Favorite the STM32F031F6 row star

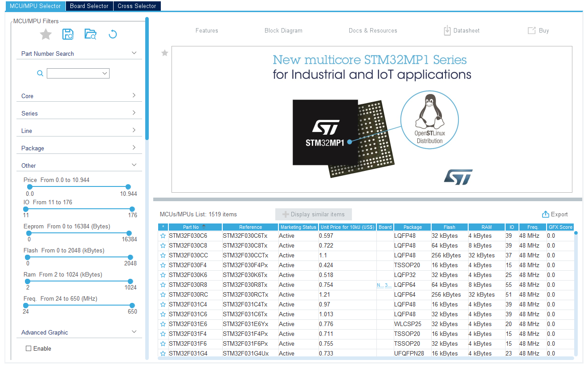pyautogui.click(x=163, y=344)
